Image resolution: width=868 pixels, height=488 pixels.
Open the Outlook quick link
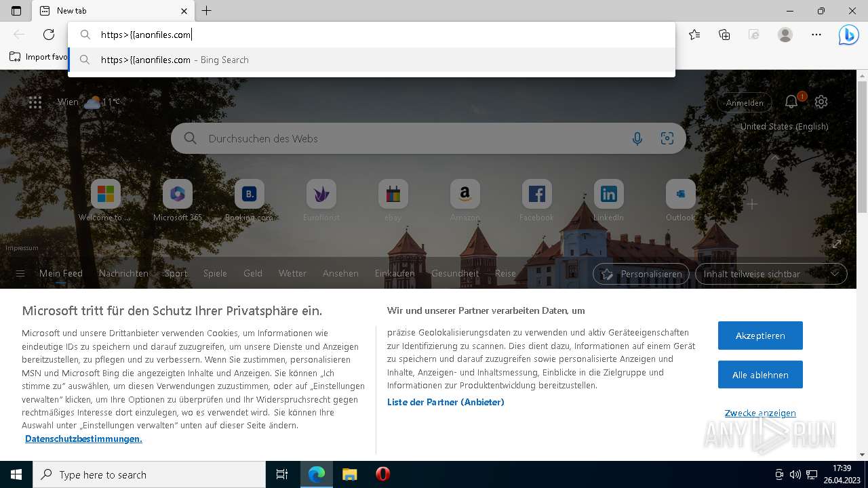coord(680,201)
